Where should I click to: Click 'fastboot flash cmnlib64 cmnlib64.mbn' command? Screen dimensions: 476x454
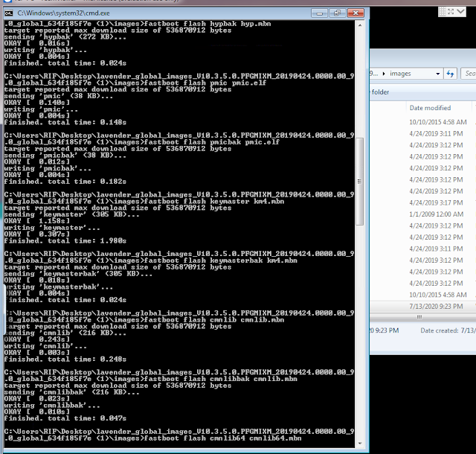[223, 438]
